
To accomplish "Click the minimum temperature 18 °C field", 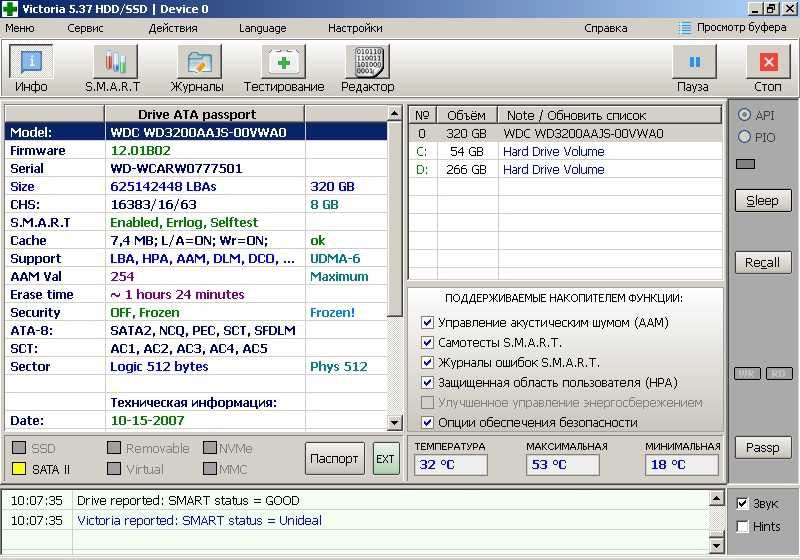I will pyautogui.click(x=682, y=465).
